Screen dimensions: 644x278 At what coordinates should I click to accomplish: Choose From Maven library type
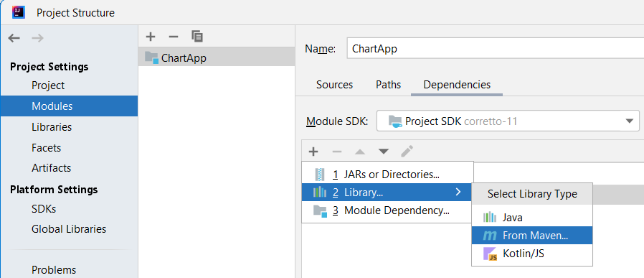(x=532, y=235)
